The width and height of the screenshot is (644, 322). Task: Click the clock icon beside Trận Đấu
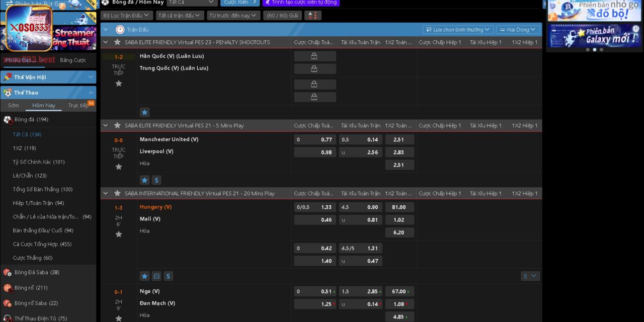120,30
